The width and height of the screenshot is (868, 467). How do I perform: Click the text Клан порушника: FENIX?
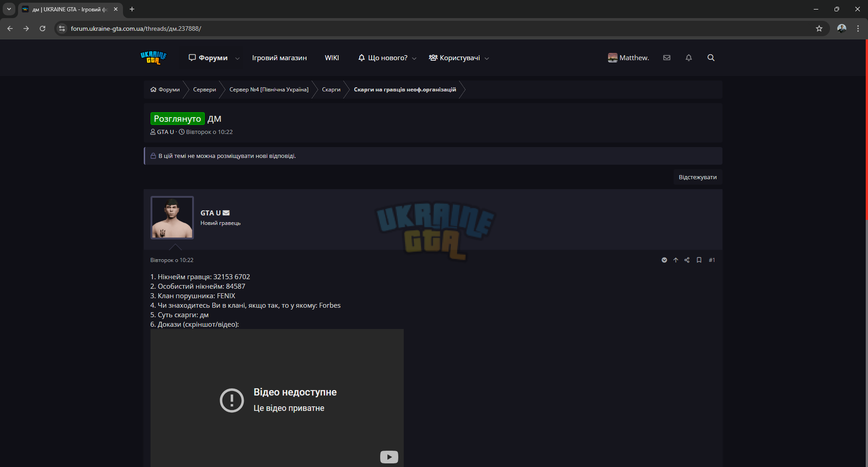tap(197, 296)
